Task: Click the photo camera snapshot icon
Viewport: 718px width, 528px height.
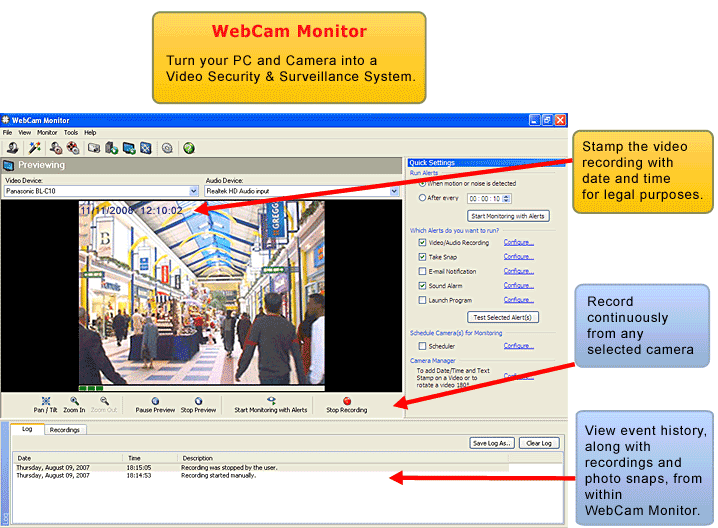Action: (x=94, y=148)
